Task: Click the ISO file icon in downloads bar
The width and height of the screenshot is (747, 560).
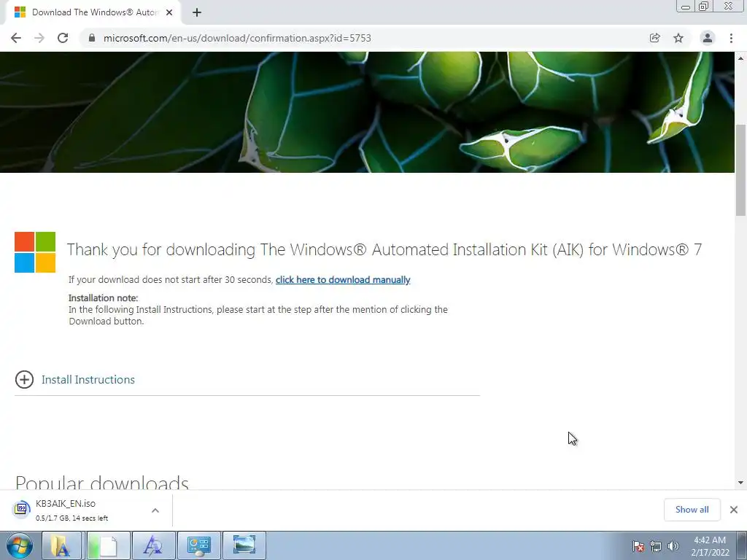Action: click(x=21, y=509)
